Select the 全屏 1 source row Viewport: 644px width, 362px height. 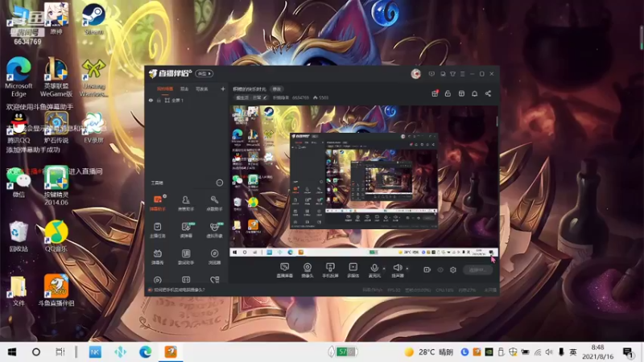(187, 100)
